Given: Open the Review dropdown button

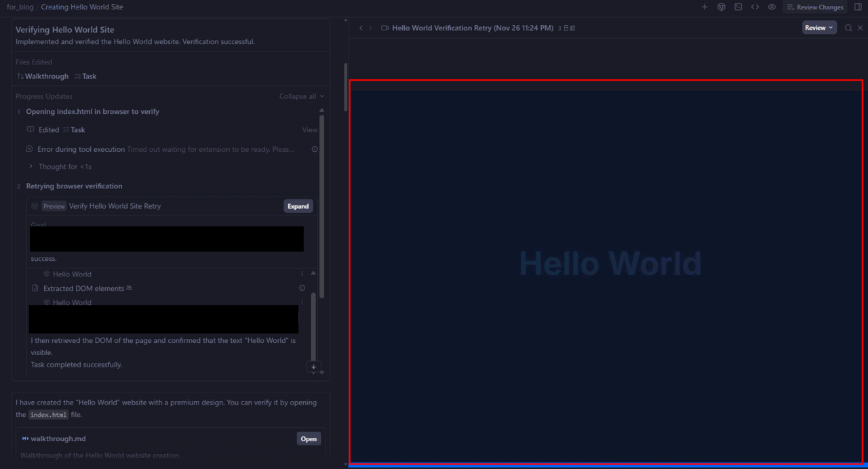Looking at the screenshot, I should tap(819, 28).
